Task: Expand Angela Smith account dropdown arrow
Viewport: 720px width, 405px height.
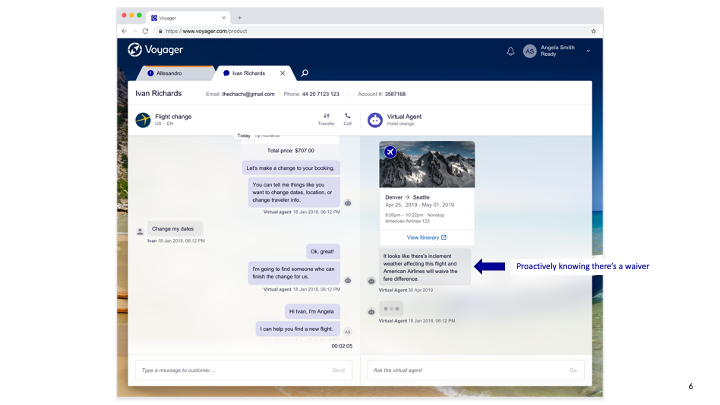Action: click(x=588, y=51)
